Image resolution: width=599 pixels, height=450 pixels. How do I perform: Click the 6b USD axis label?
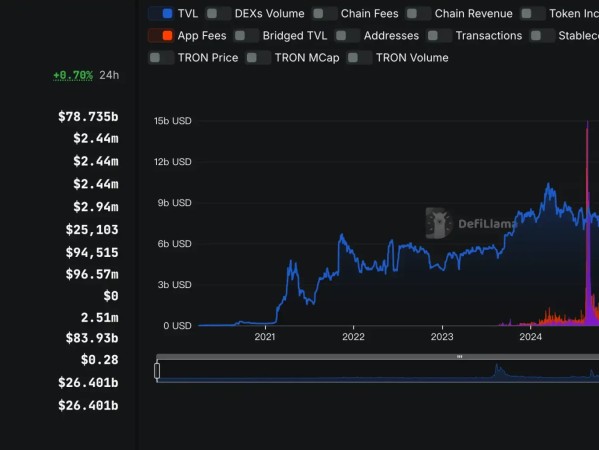point(175,244)
